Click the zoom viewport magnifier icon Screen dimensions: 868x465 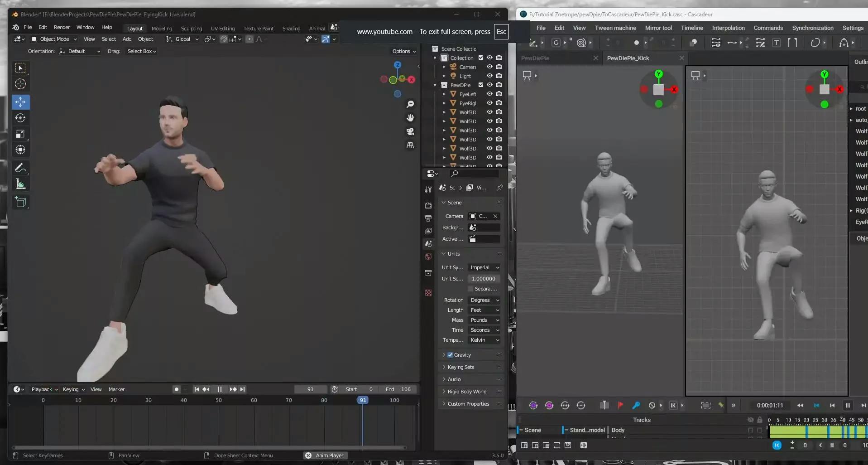[410, 104]
